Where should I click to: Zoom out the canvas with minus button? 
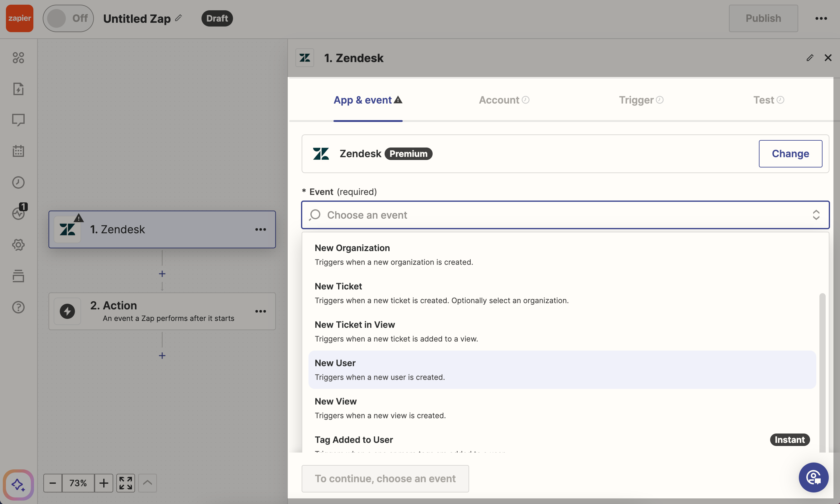click(53, 483)
